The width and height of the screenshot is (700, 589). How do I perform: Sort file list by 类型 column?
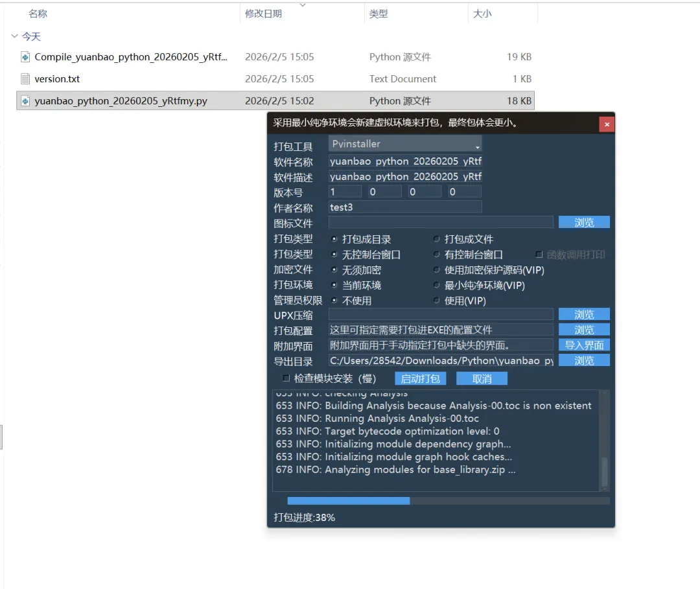coord(379,14)
